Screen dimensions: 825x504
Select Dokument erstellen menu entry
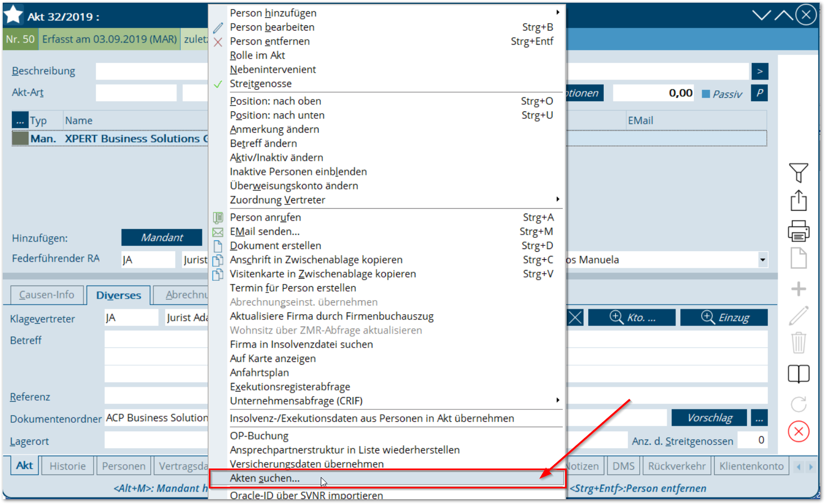387,246
